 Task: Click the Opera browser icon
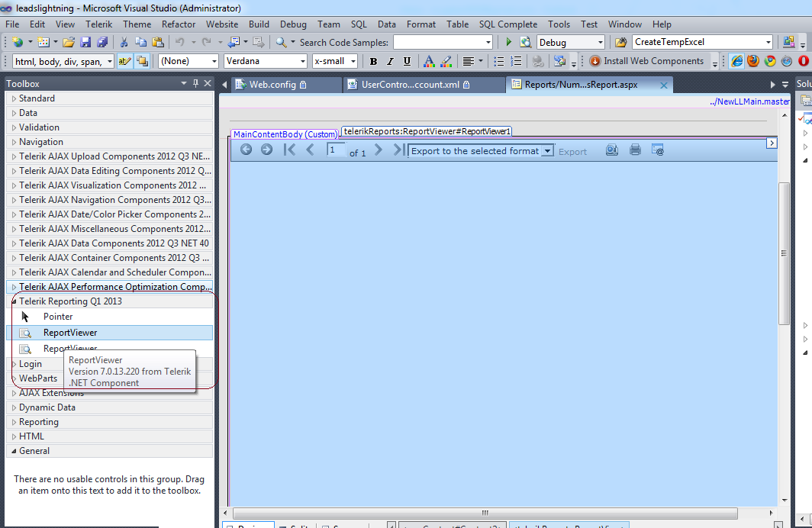pyautogui.click(x=804, y=61)
